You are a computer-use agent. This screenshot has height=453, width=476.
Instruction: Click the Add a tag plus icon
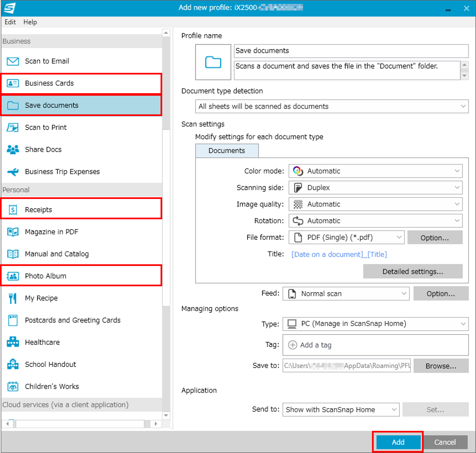click(x=292, y=345)
